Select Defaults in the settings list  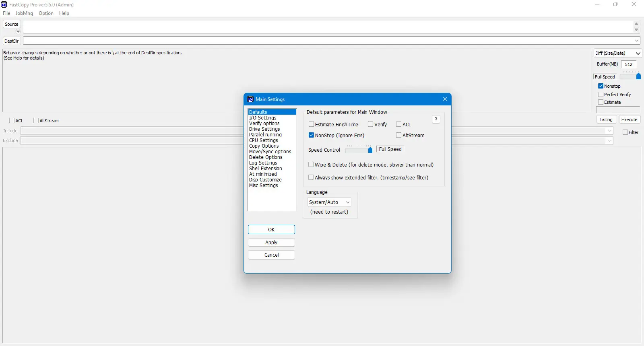[x=272, y=112]
